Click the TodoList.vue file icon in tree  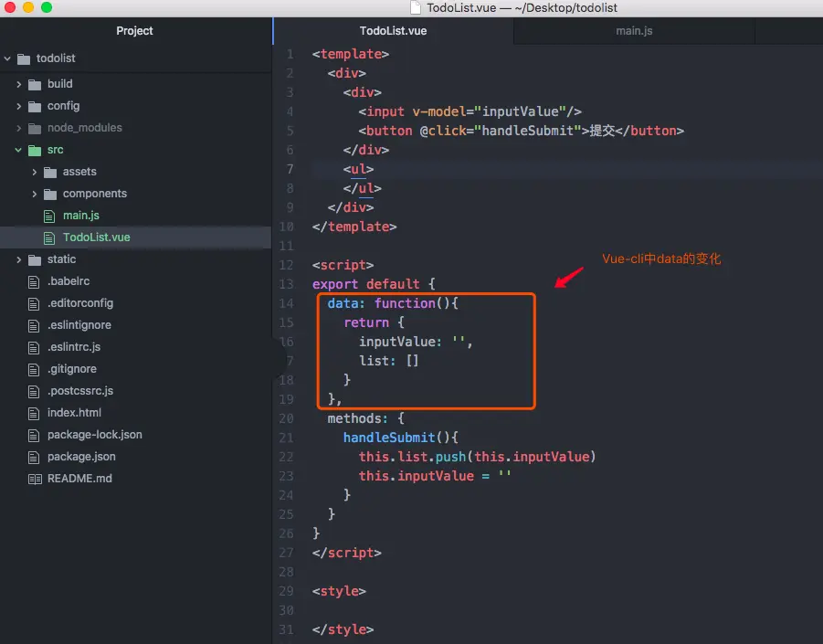click(x=49, y=238)
